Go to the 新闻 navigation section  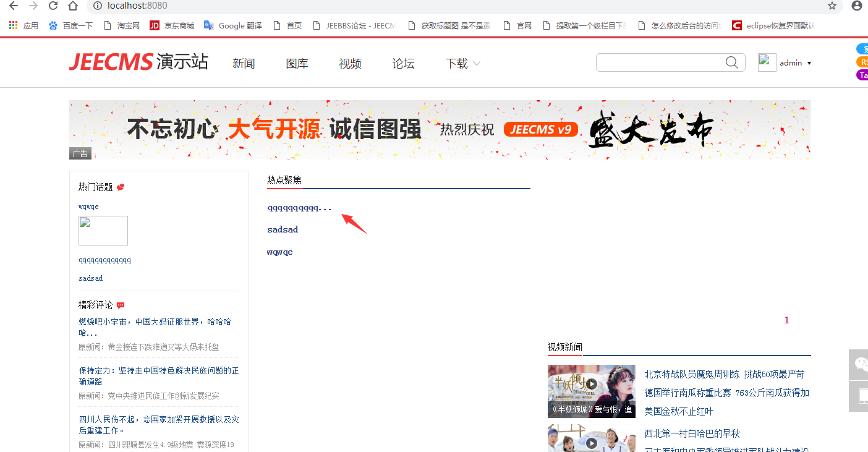(x=244, y=64)
